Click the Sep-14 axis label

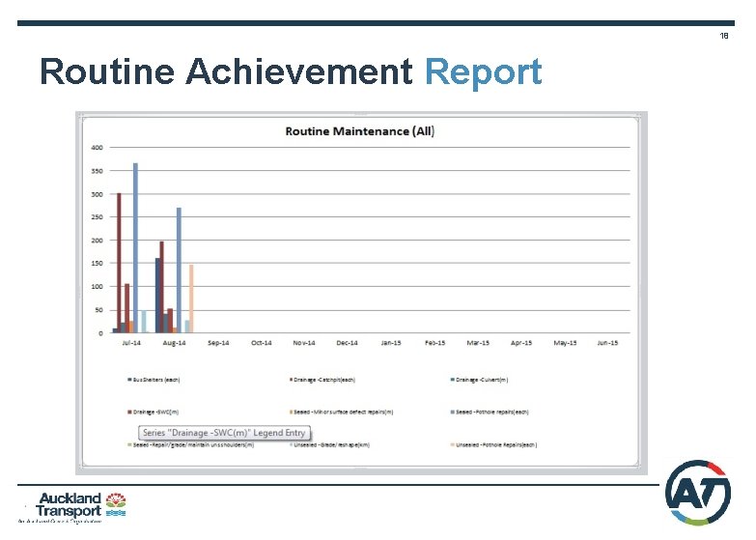pyautogui.click(x=218, y=343)
